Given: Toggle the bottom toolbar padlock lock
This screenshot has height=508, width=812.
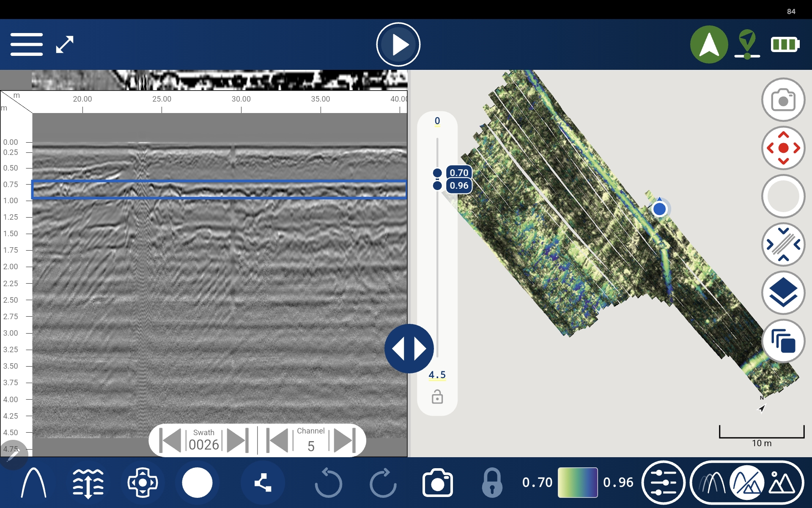Looking at the screenshot, I should point(492,483).
